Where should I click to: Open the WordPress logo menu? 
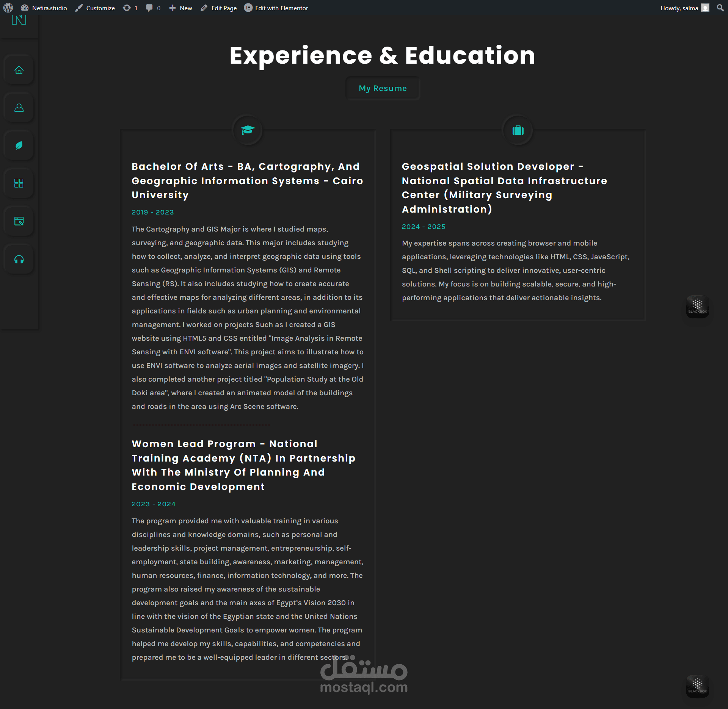click(x=8, y=8)
